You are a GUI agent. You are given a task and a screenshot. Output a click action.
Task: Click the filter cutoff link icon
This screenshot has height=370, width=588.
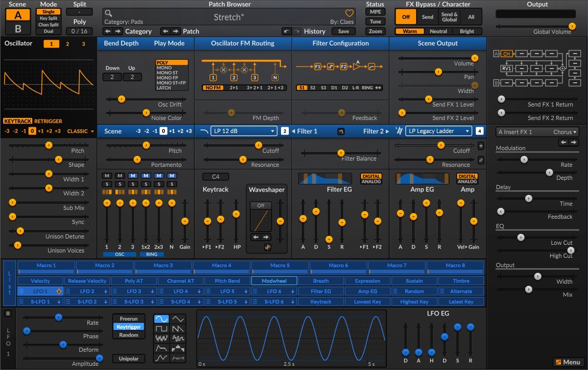point(480,160)
